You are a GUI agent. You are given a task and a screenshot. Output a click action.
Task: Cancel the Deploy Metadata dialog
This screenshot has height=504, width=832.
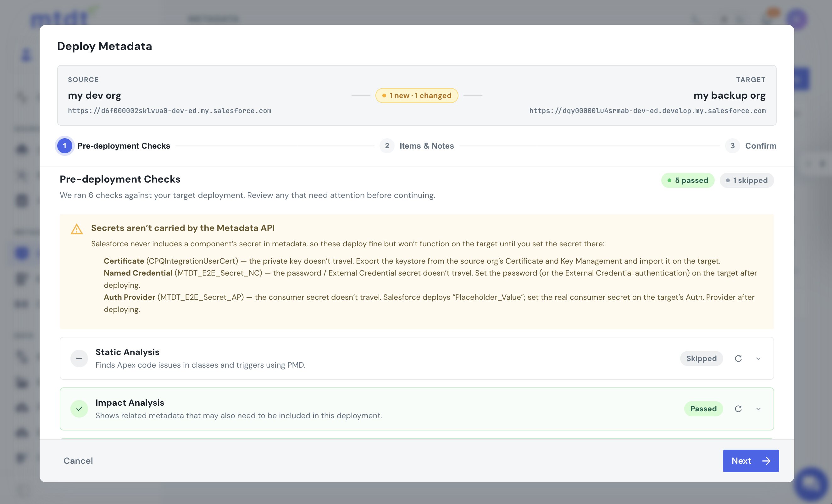78,461
